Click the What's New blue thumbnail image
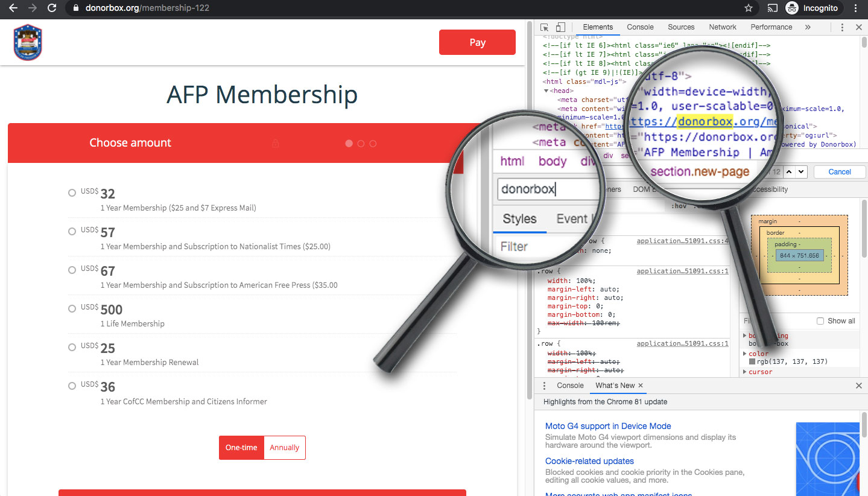This screenshot has width=868, height=496. (x=827, y=459)
